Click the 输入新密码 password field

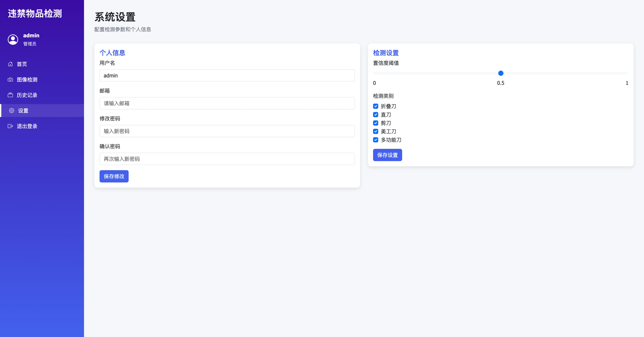point(227,131)
